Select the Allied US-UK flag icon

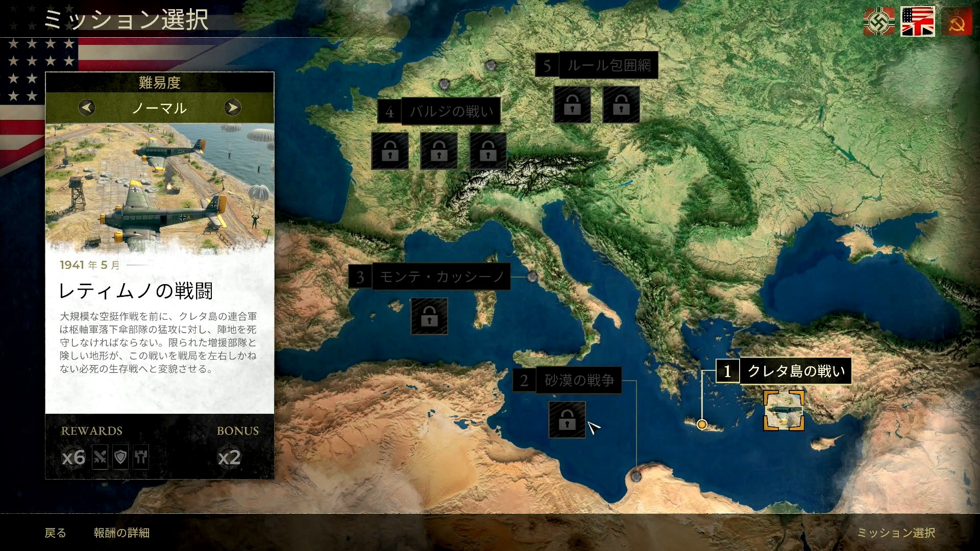(x=918, y=21)
